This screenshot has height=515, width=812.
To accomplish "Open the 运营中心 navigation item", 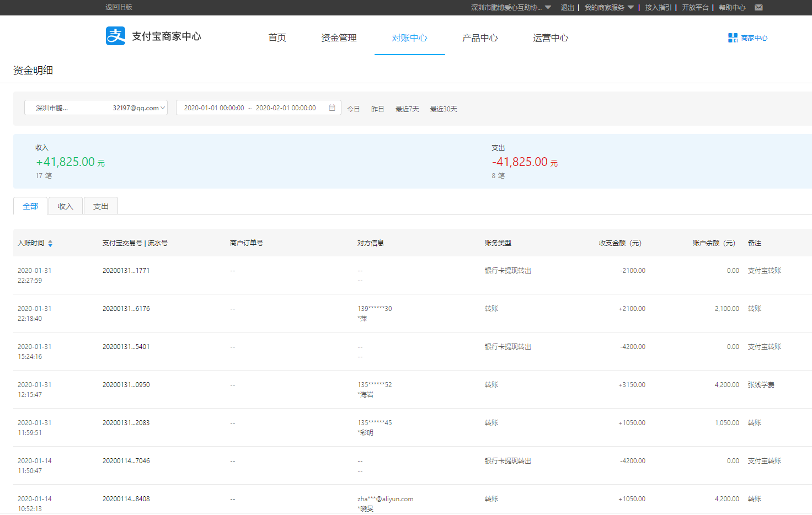I will [x=551, y=38].
